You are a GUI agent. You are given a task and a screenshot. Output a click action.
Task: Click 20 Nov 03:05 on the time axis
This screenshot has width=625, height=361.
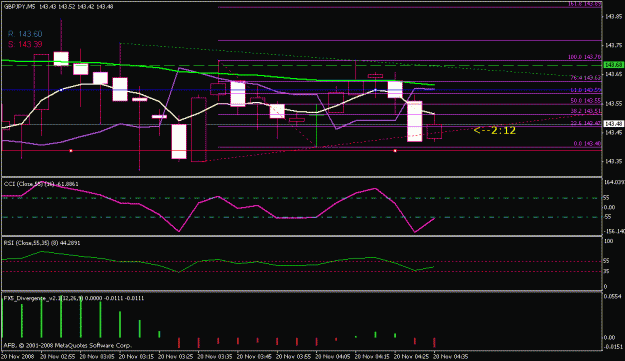[x=98, y=356]
